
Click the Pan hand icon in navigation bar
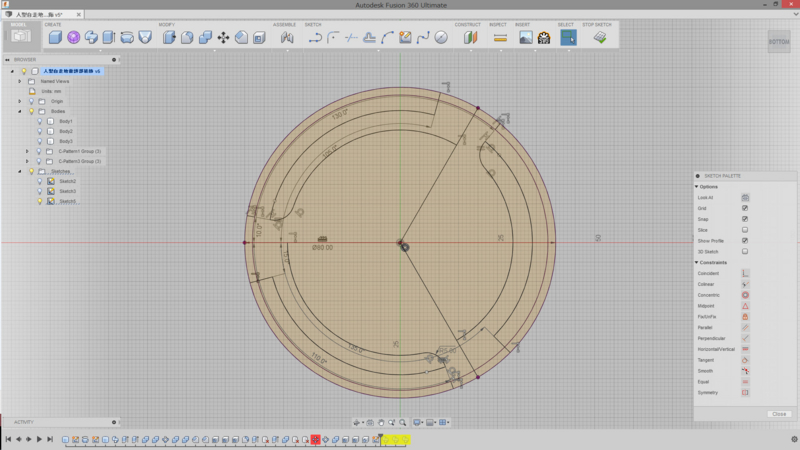pos(381,422)
